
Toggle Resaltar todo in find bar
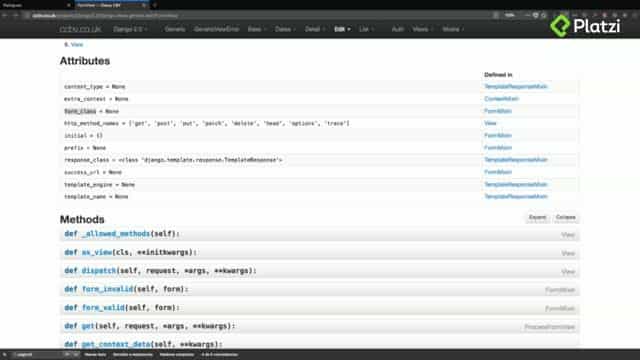coord(95,354)
